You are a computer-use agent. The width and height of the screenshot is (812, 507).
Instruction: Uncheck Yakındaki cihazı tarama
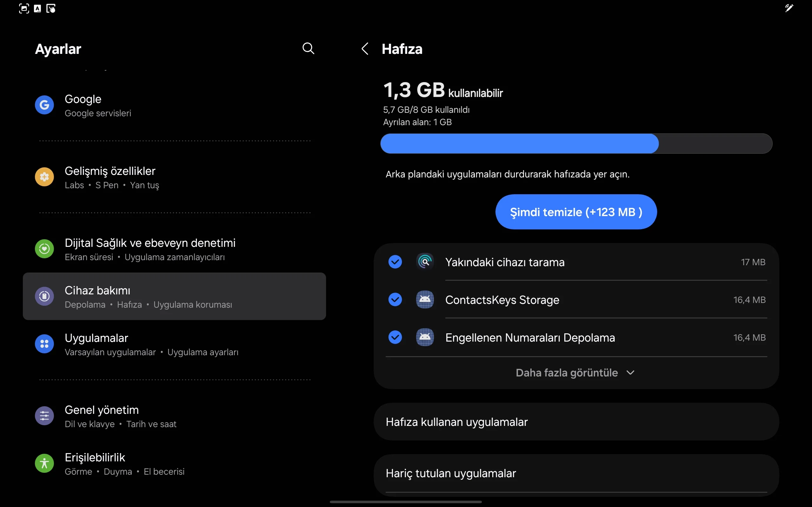point(395,262)
